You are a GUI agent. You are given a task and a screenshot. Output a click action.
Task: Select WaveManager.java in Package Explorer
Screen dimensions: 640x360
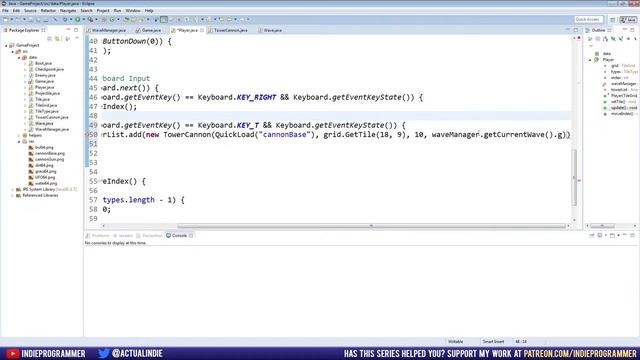tap(51, 129)
